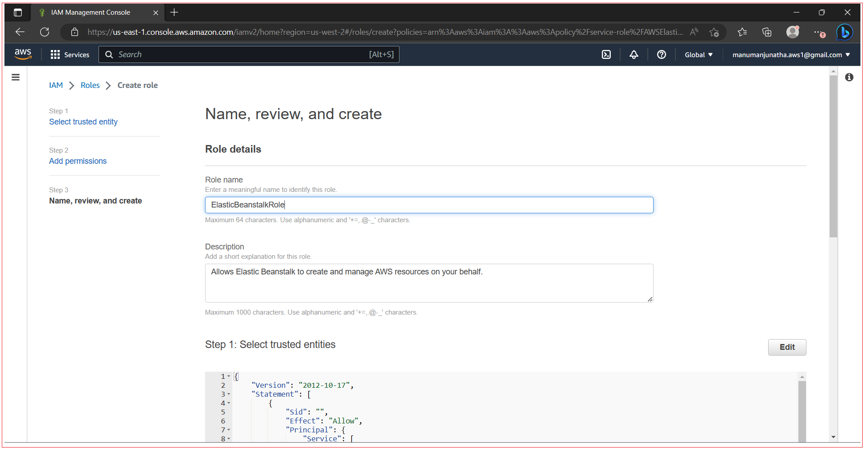Click the 'Name, review, and create' heading
The image size is (868, 452).
click(x=293, y=114)
